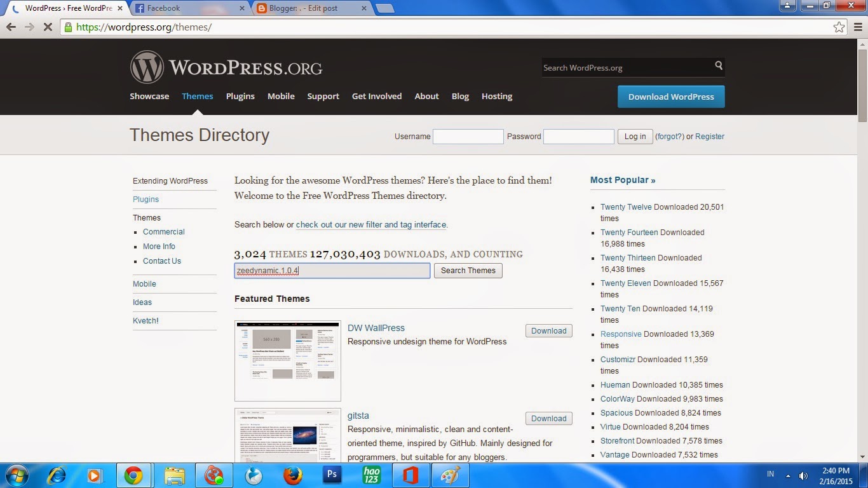Bookmark this page with the star icon
The image size is (868, 488).
tap(839, 27)
